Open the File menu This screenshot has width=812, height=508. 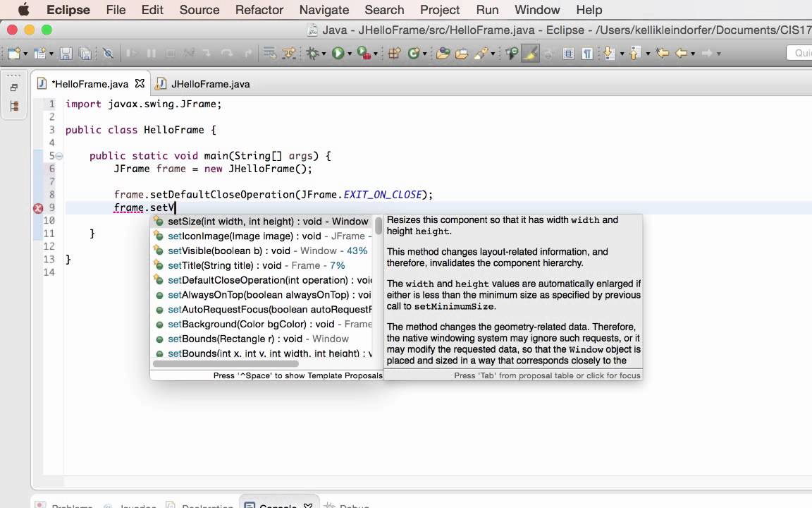[116, 10]
